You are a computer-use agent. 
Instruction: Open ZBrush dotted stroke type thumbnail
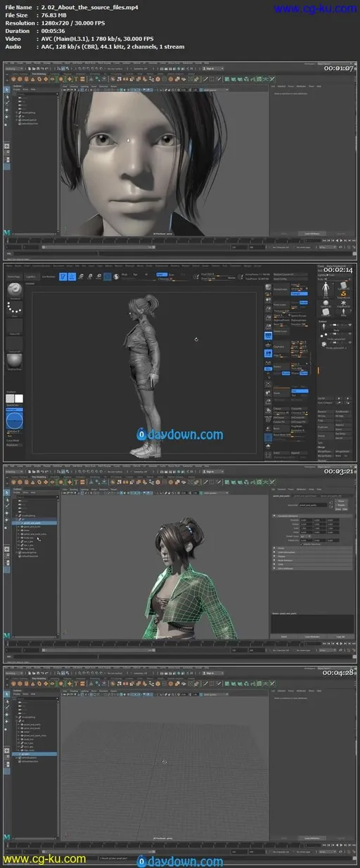coord(15,307)
